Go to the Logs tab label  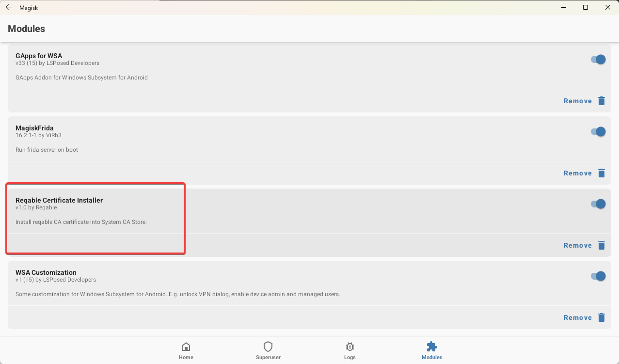tap(350, 357)
